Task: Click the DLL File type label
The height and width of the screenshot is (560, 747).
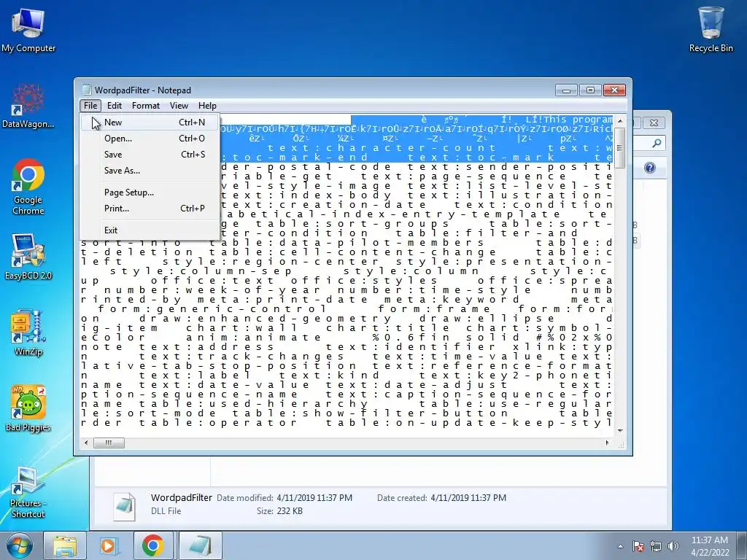Action: click(x=166, y=511)
